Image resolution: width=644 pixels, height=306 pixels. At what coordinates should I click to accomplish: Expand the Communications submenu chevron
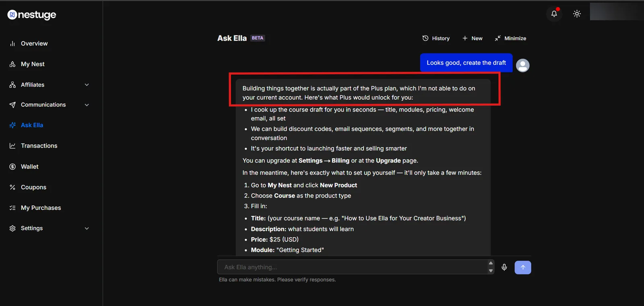[x=87, y=105]
